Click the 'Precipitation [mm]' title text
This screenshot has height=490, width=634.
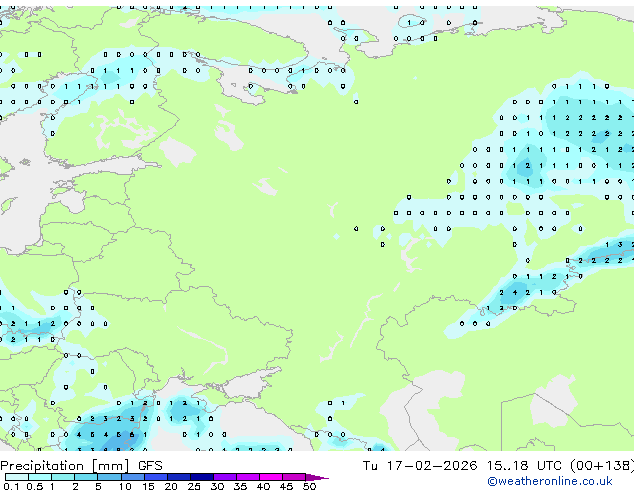click(x=65, y=466)
